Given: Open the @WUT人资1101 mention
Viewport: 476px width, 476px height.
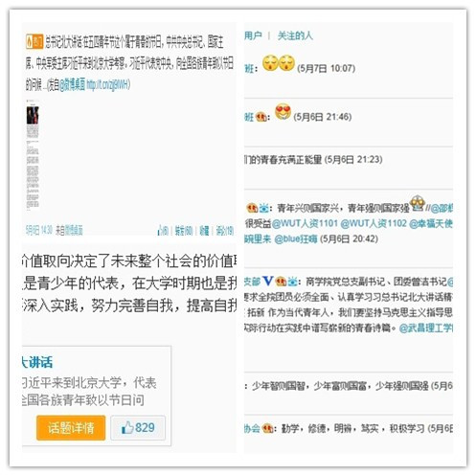Looking at the screenshot, I should point(305,223).
